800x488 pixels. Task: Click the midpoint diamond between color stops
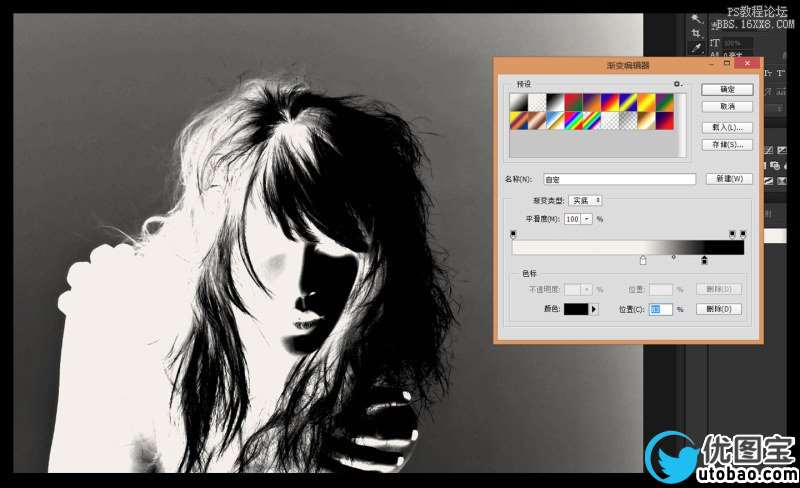click(x=674, y=258)
